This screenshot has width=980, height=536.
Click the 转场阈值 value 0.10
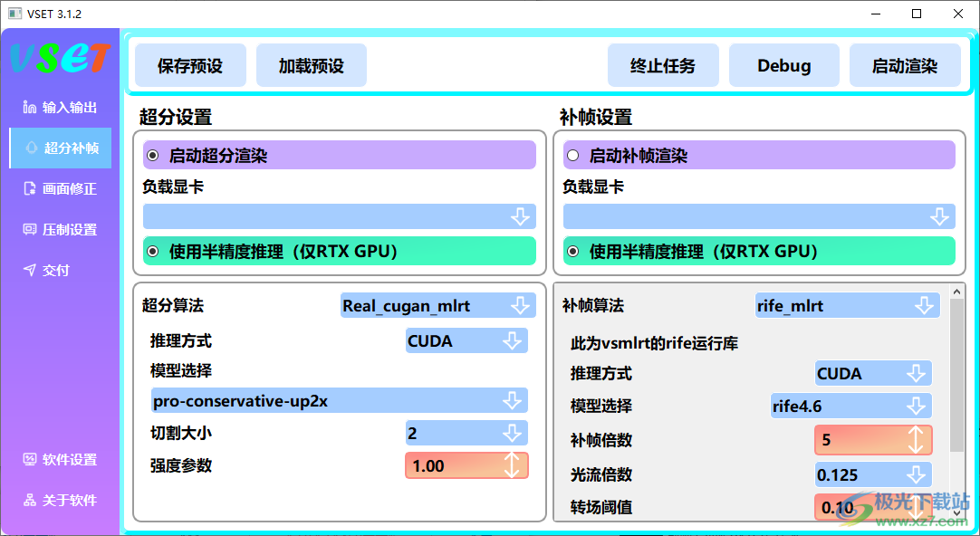click(838, 508)
